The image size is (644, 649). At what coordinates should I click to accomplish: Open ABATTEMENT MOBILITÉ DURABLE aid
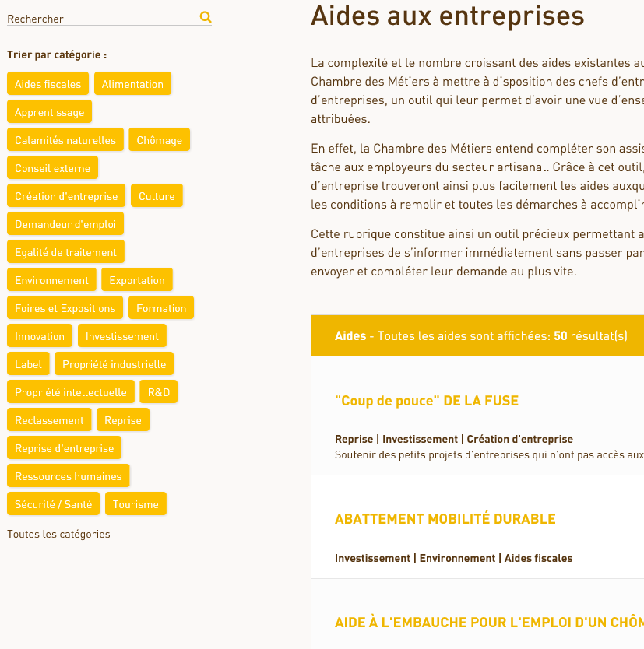coord(445,518)
